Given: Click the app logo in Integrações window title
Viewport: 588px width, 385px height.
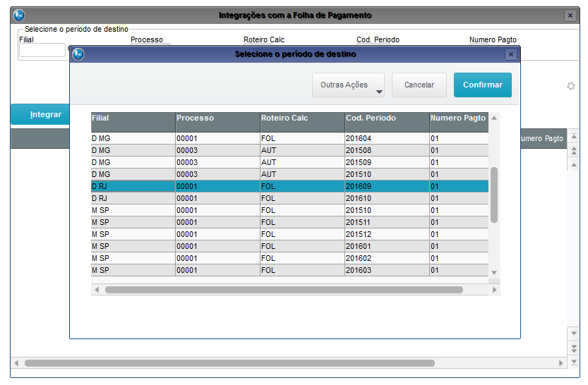Looking at the screenshot, I should pyautogui.click(x=19, y=16).
